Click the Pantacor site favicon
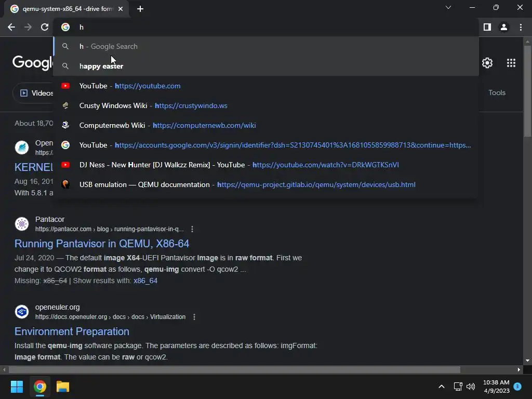This screenshot has height=399, width=532. pos(22,224)
